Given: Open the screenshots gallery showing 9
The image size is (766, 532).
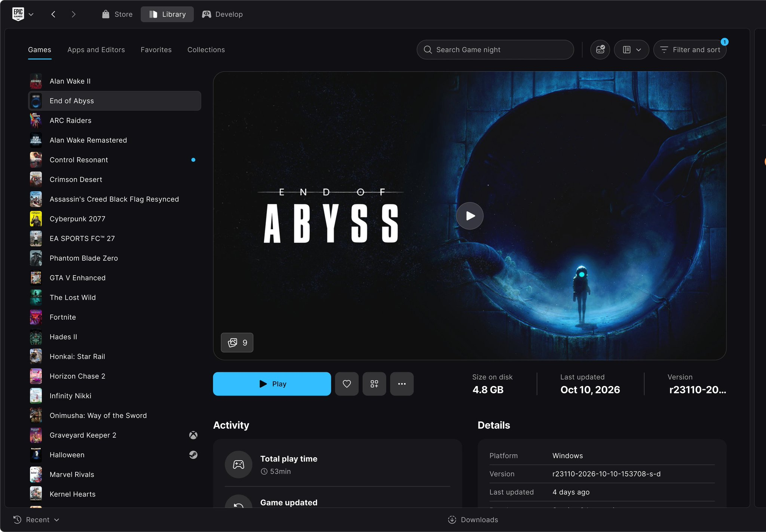Looking at the screenshot, I should coord(237,342).
